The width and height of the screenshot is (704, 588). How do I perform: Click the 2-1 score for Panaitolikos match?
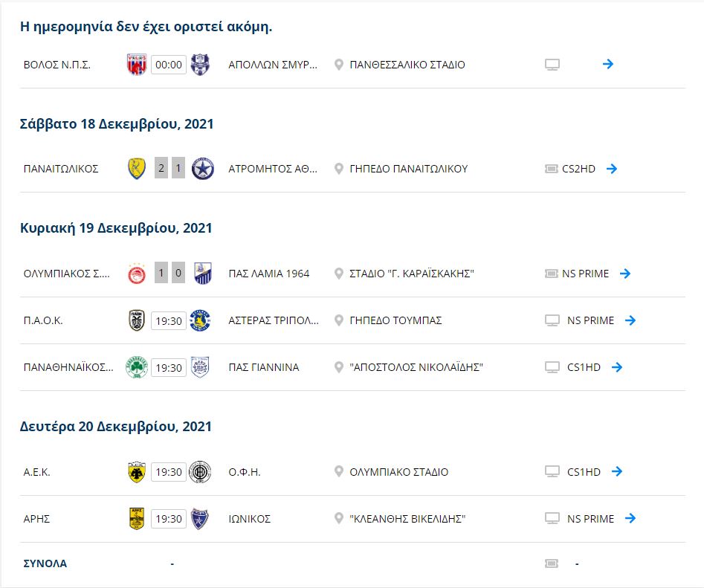point(169,169)
